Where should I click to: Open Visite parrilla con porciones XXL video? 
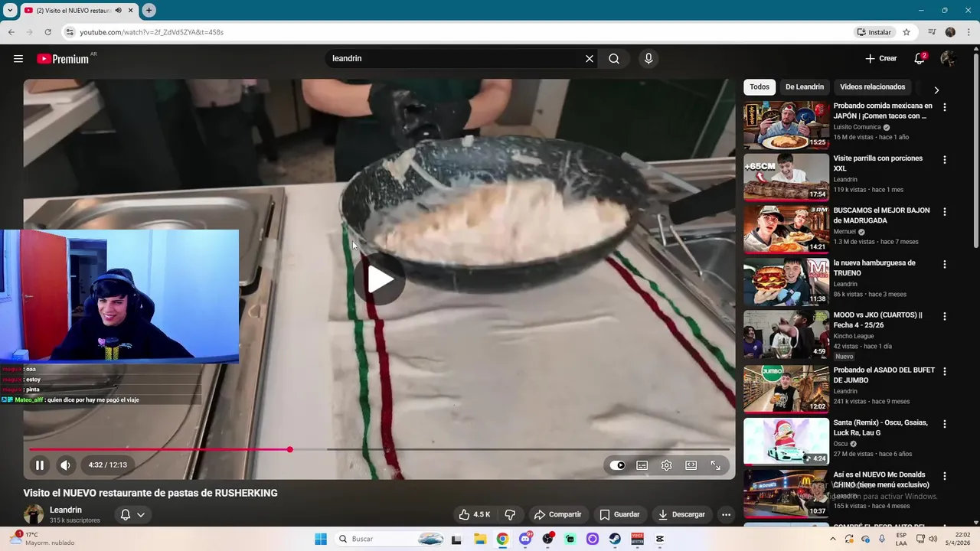pyautogui.click(x=786, y=177)
